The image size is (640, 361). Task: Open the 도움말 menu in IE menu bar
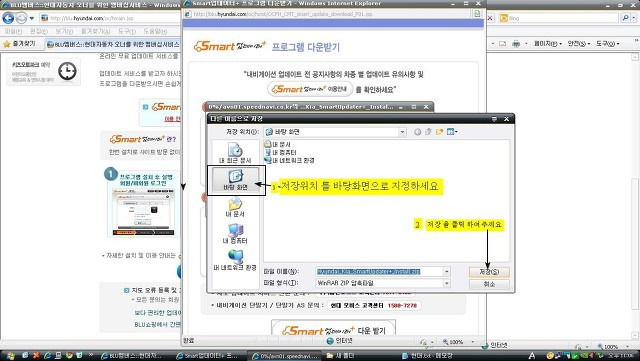point(155,31)
